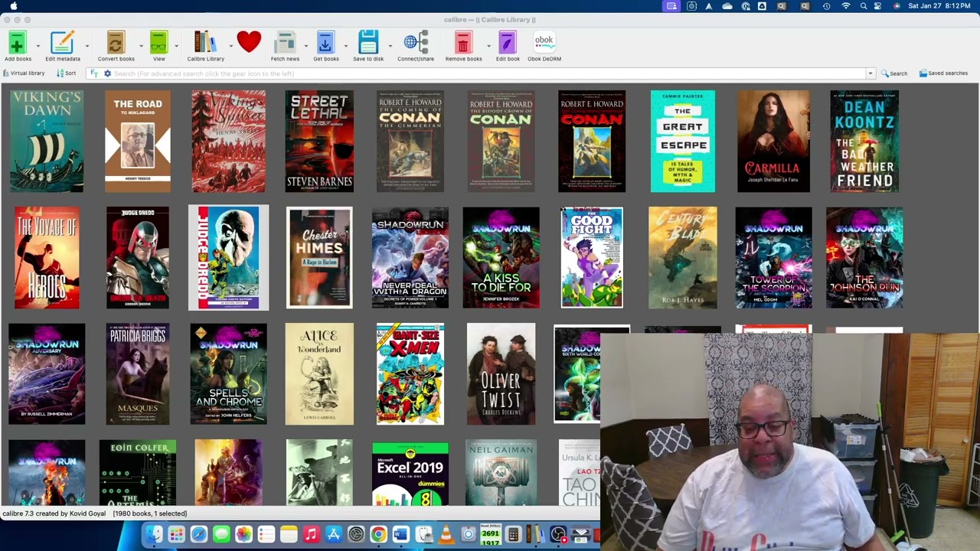
Task: Click the red heart donate icon
Action: (x=249, y=41)
